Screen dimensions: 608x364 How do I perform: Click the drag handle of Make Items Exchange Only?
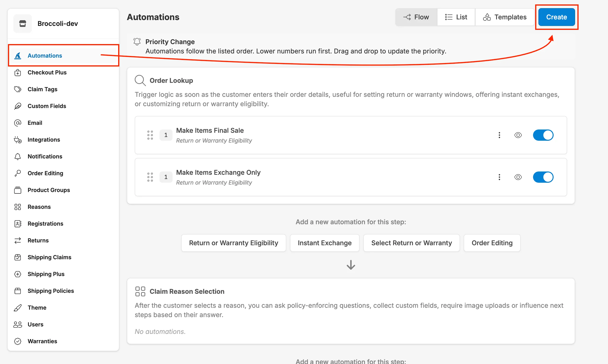click(x=150, y=177)
